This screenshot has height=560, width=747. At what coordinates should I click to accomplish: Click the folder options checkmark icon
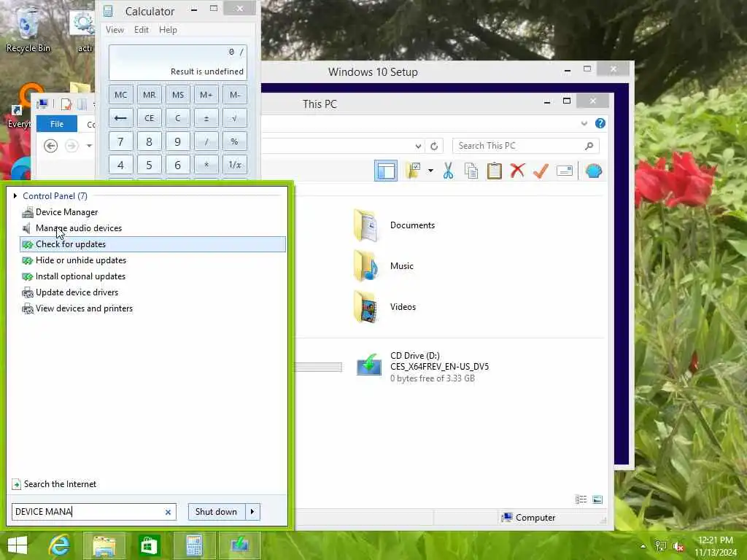click(x=413, y=171)
